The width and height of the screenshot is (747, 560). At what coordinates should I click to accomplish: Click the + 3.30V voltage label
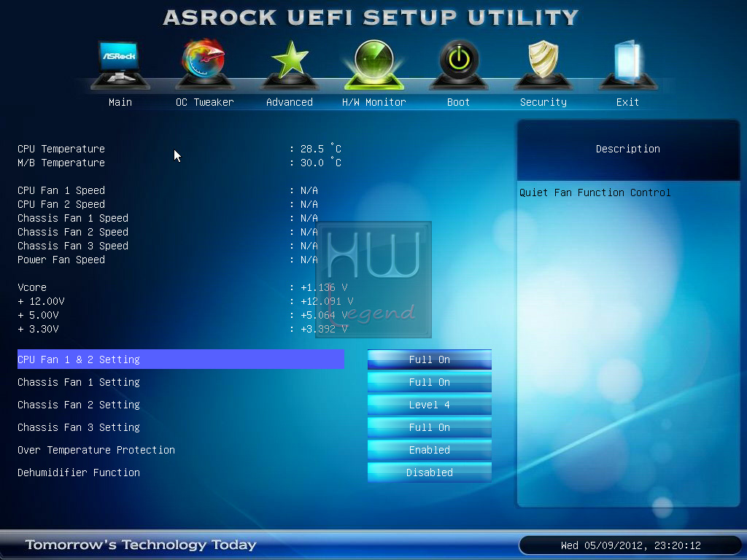tap(38, 329)
